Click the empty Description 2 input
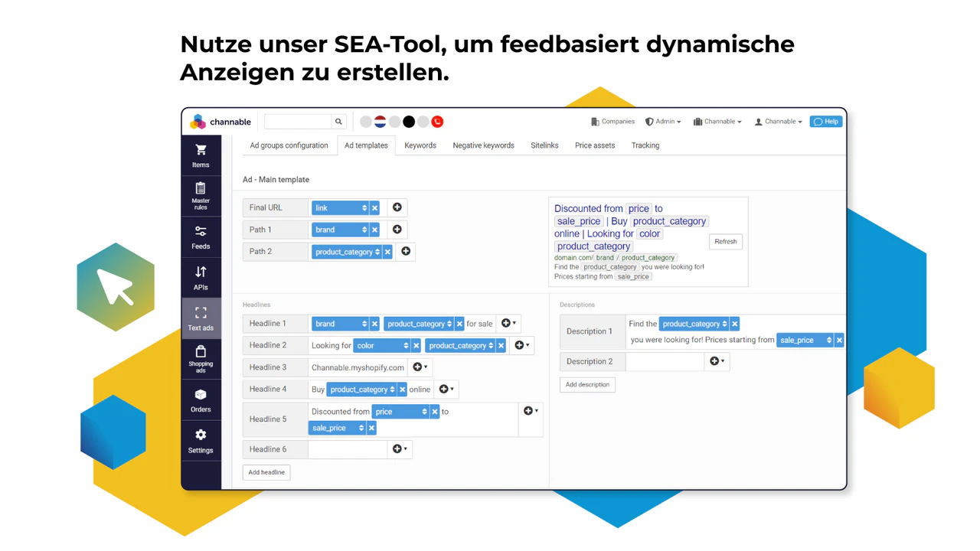This screenshot has height=551, width=980. point(665,361)
